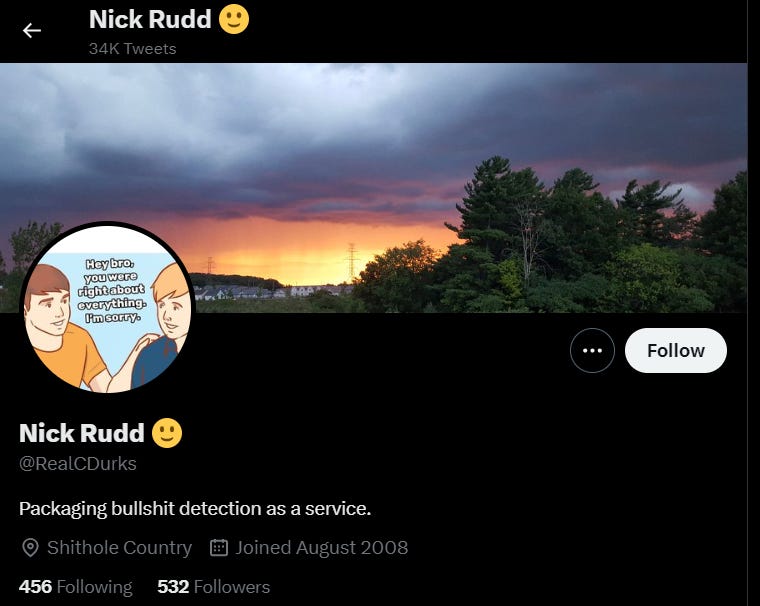Click the @RealCDurks handle

coord(78,463)
